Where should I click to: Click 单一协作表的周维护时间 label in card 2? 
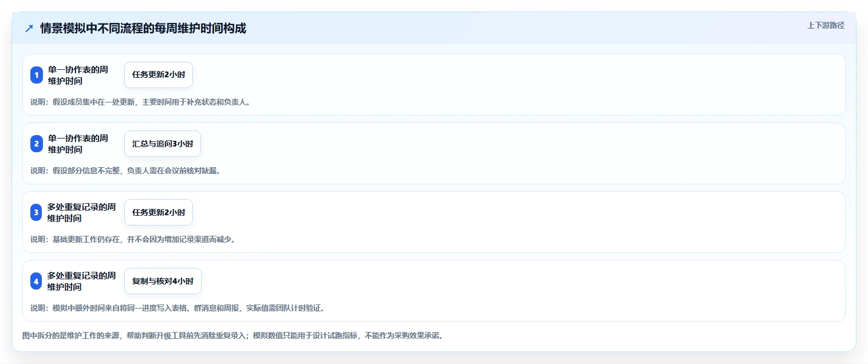78,144
